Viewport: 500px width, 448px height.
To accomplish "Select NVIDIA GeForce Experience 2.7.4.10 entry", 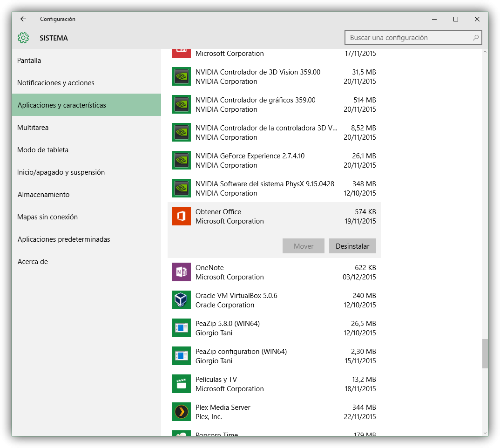I will click(274, 160).
